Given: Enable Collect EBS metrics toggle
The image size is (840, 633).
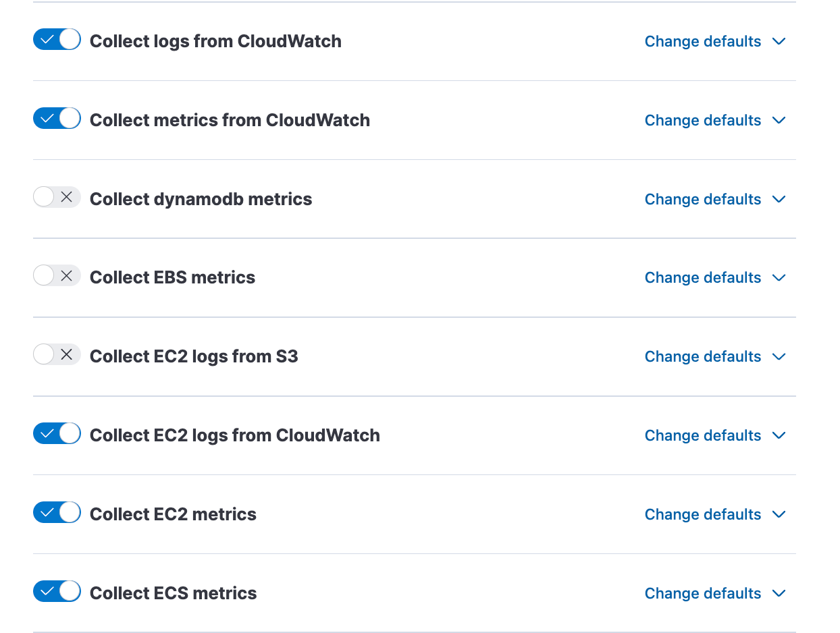Looking at the screenshot, I should pos(57,276).
